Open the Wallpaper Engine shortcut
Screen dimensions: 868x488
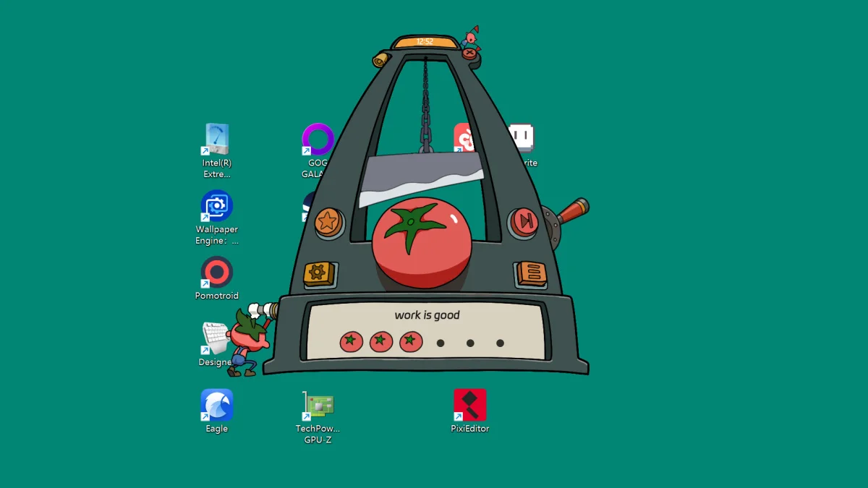pos(216,207)
